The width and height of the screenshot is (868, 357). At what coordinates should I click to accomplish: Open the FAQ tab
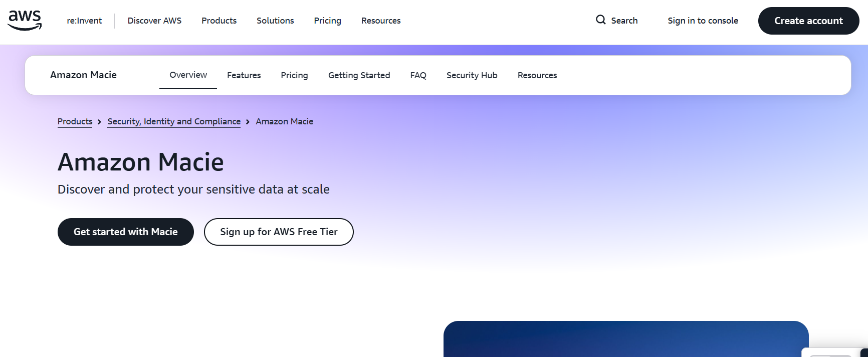418,75
